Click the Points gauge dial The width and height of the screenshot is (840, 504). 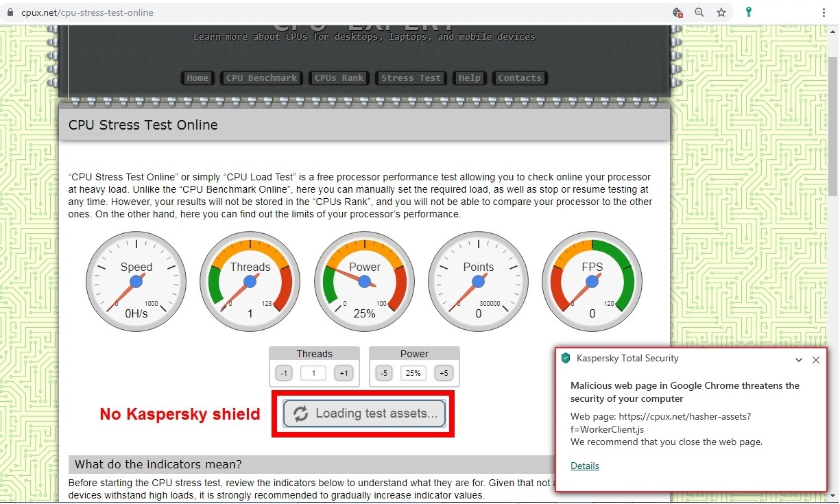(x=478, y=282)
